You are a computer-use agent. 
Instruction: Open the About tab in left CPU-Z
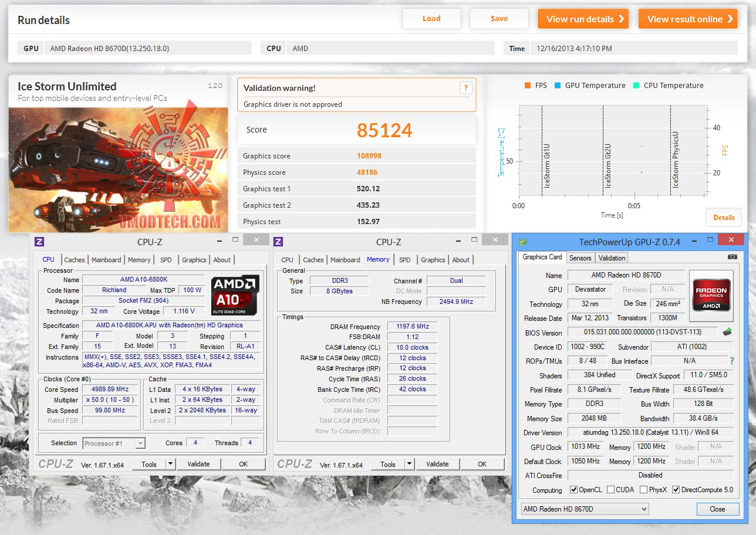click(x=222, y=260)
